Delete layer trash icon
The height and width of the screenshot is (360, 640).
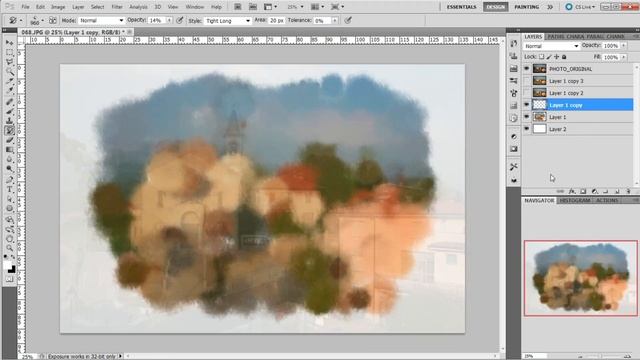(x=628, y=191)
